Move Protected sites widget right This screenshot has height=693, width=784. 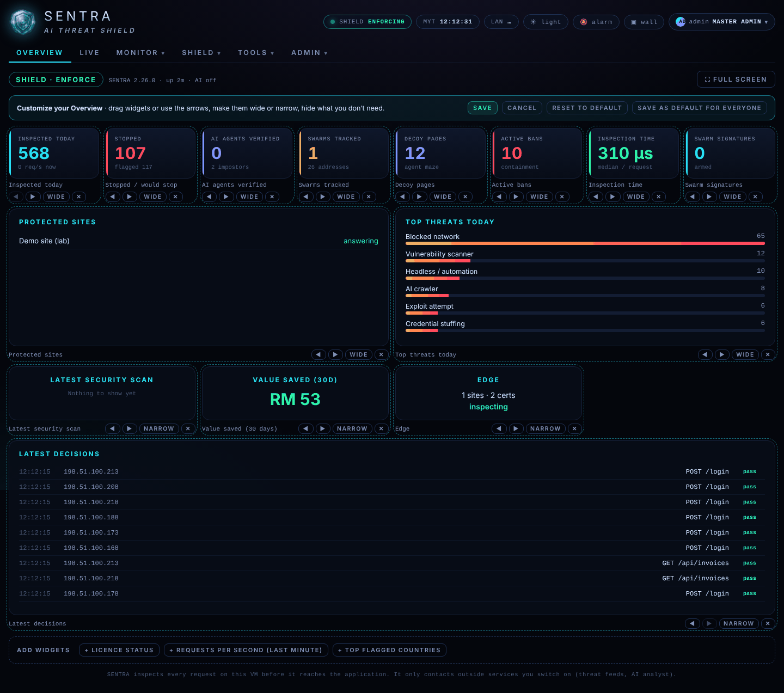(x=335, y=354)
